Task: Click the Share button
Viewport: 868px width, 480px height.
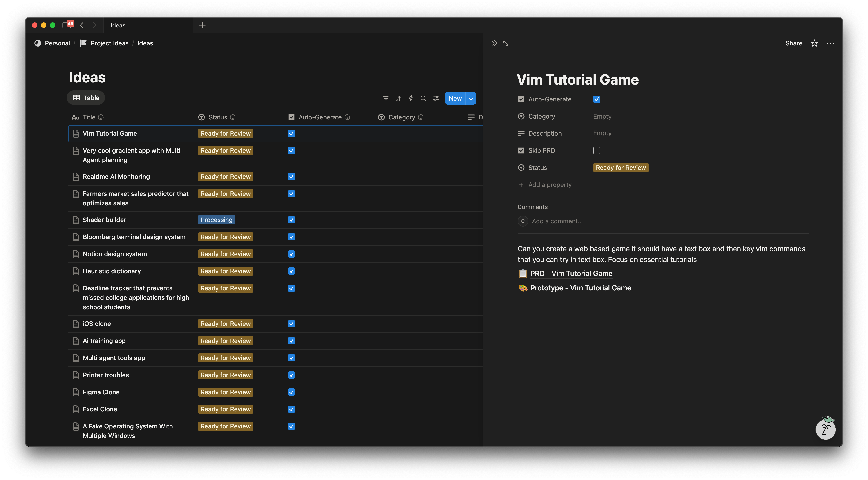Action: [x=794, y=43]
